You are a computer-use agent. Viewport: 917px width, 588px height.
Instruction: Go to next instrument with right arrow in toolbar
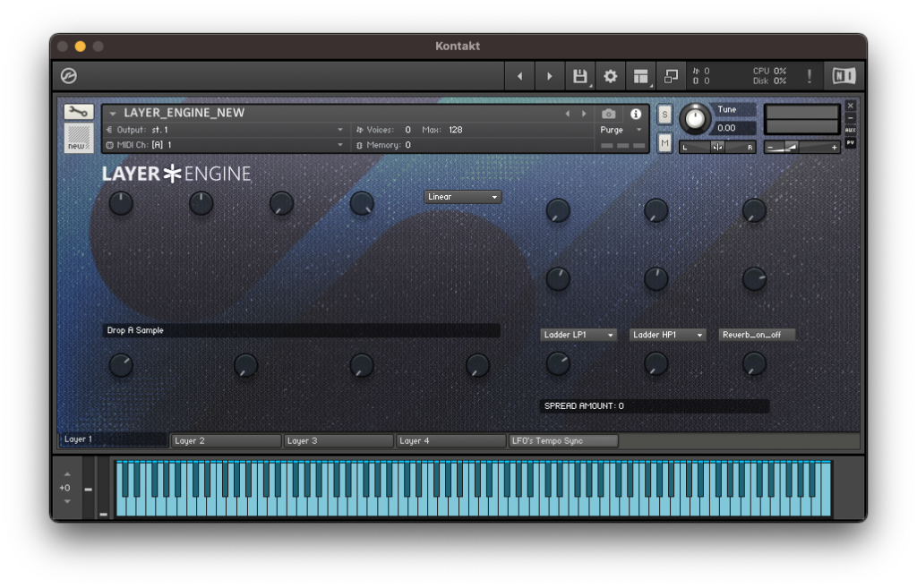click(549, 76)
